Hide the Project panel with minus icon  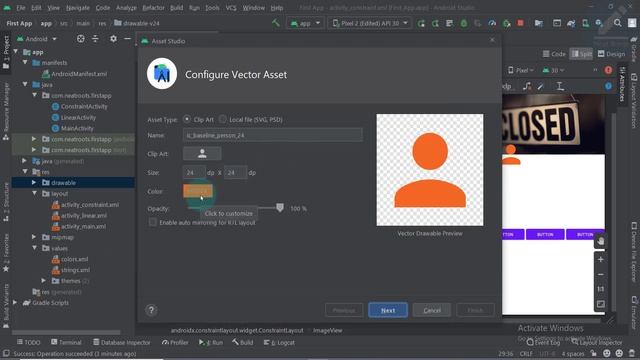tap(127, 39)
